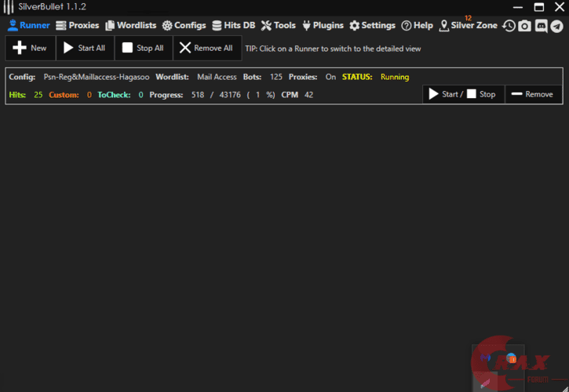Open the Silver Zone tab
Screen dimensions: 569x392
point(468,25)
